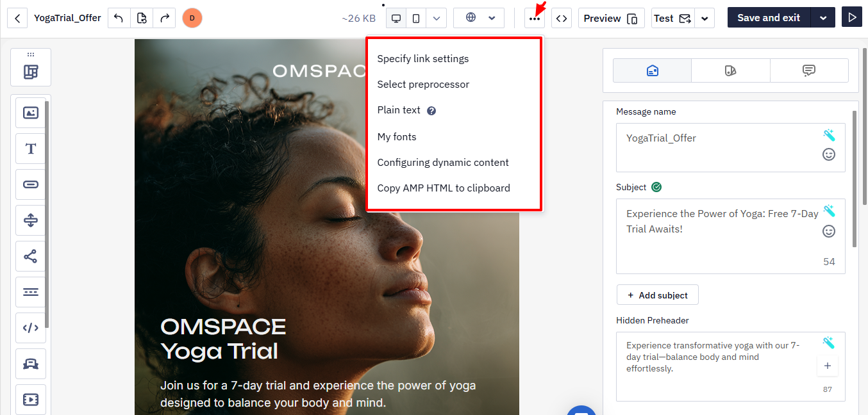
Task: Open the message settings tab
Action: point(653,70)
